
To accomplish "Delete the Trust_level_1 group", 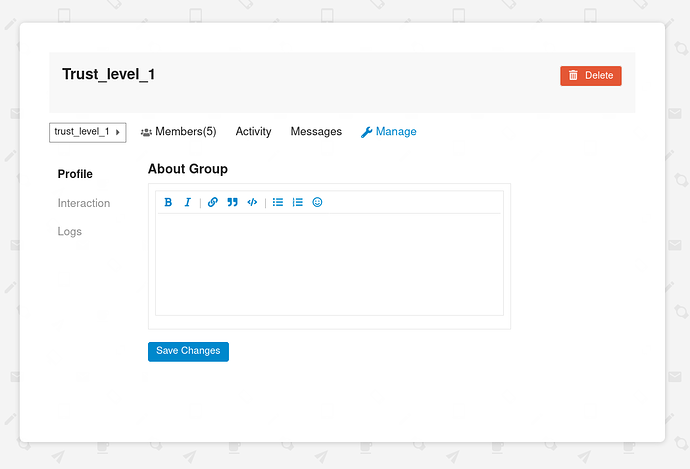I will 591,76.
